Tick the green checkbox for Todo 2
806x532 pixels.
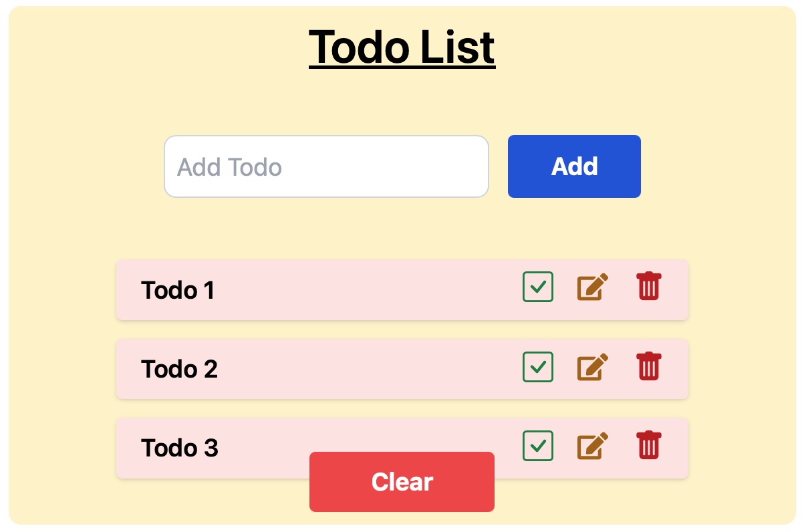pyautogui.click(x=538, y=367)
